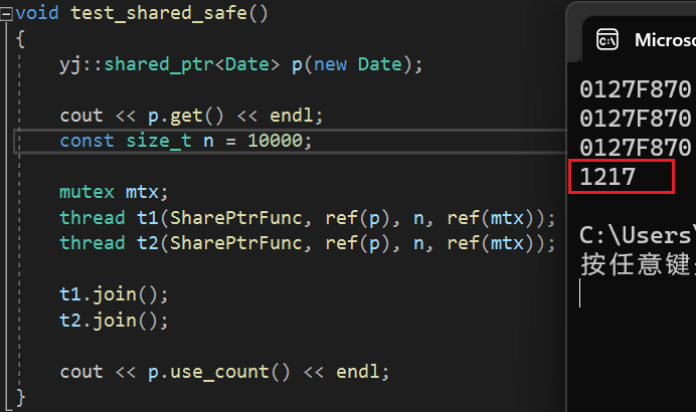Click the console window terminal icon

(607, 40)
